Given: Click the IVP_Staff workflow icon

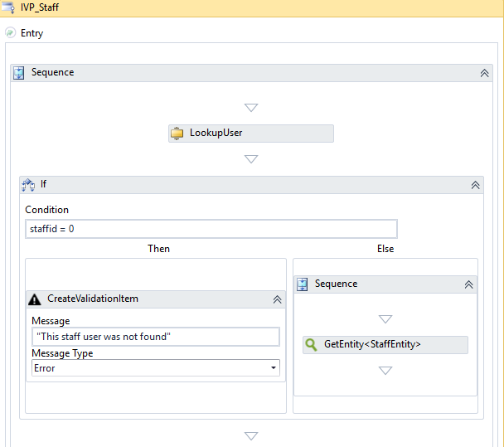Looking at the screenshot, I should coord(9,7).
